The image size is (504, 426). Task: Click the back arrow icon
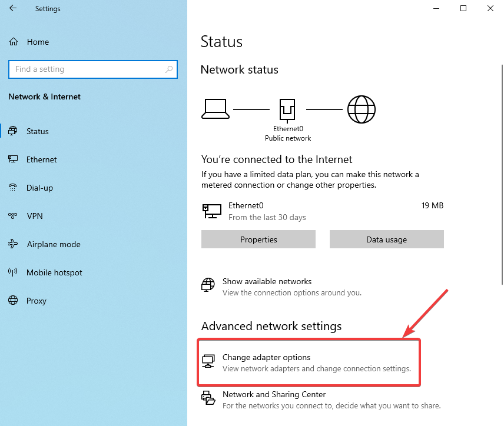tap(12, 9)
